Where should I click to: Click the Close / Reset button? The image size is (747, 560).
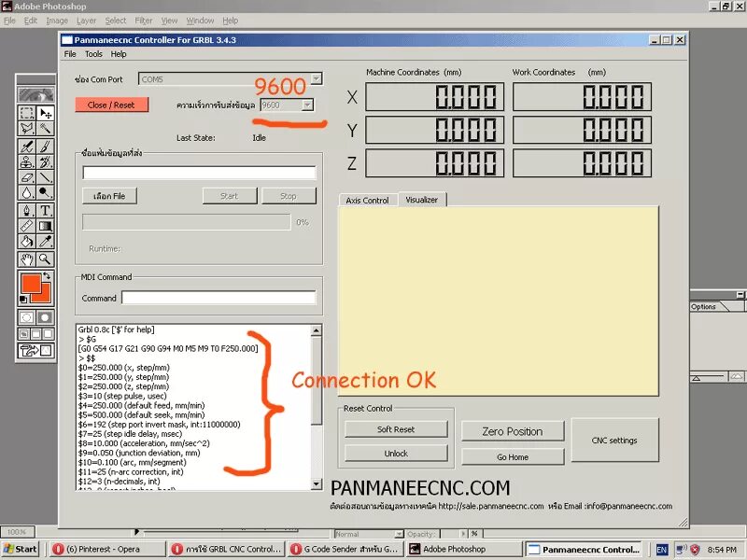coord(111,105)
